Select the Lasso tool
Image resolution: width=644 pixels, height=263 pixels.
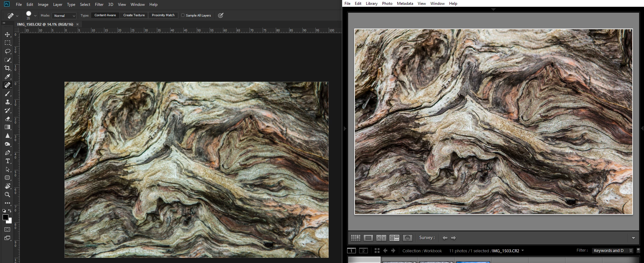(x=7, y=51)
